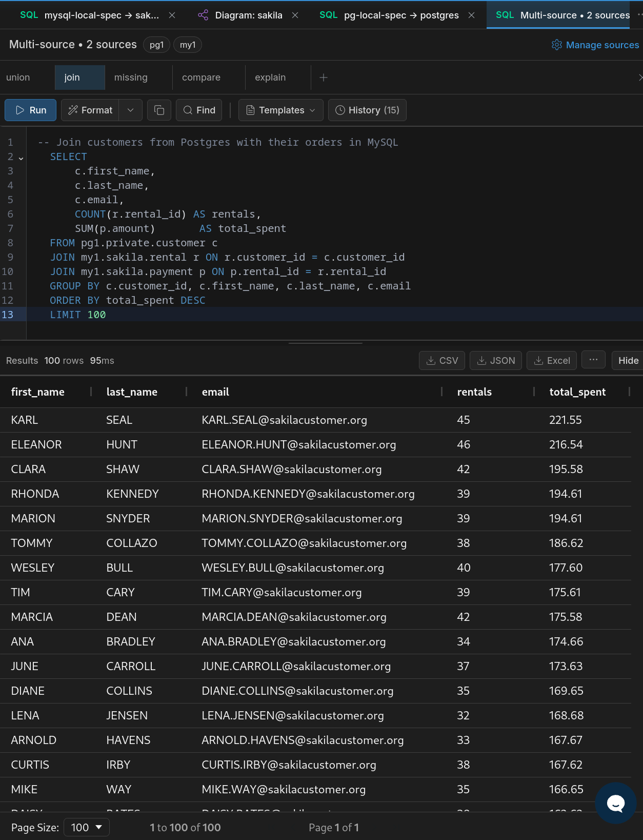Click the my1 source chip

[188, 45]
